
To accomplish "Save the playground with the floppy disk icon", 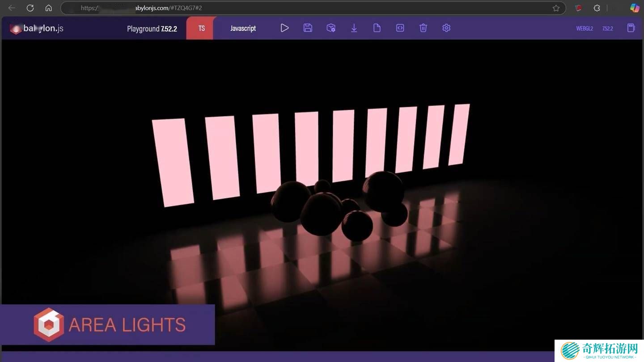I will pos(308,28).
